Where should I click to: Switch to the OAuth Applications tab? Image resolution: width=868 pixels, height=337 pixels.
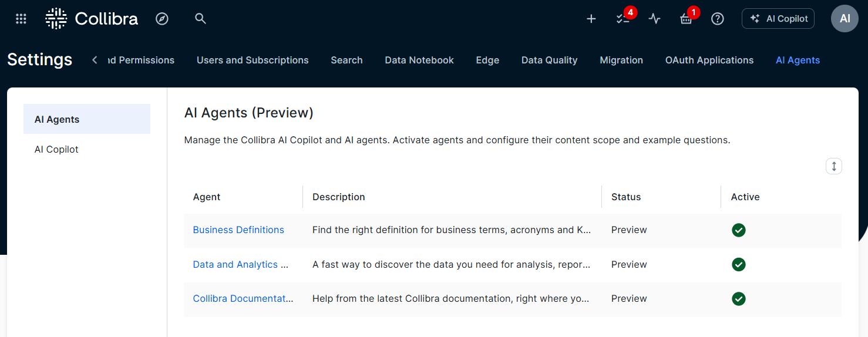[709, 60]
